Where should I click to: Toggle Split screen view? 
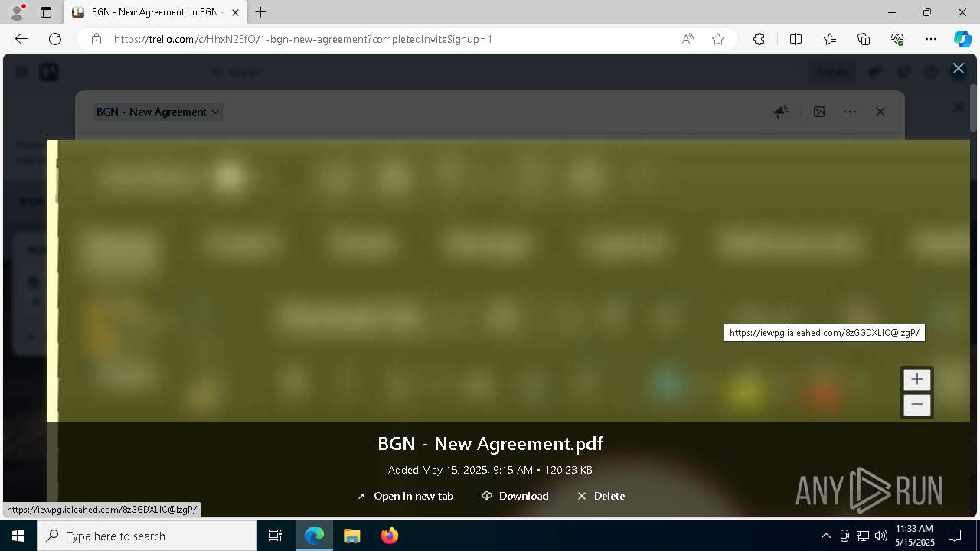point(795,39)
